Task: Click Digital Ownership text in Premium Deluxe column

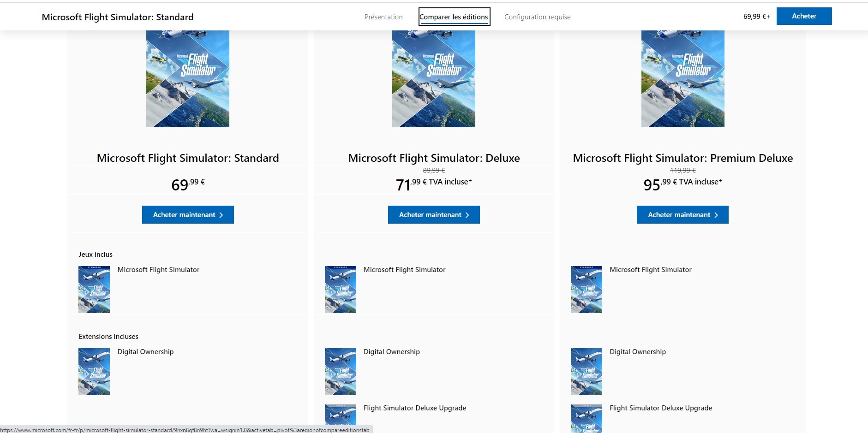Action: (x=638, y=352)
